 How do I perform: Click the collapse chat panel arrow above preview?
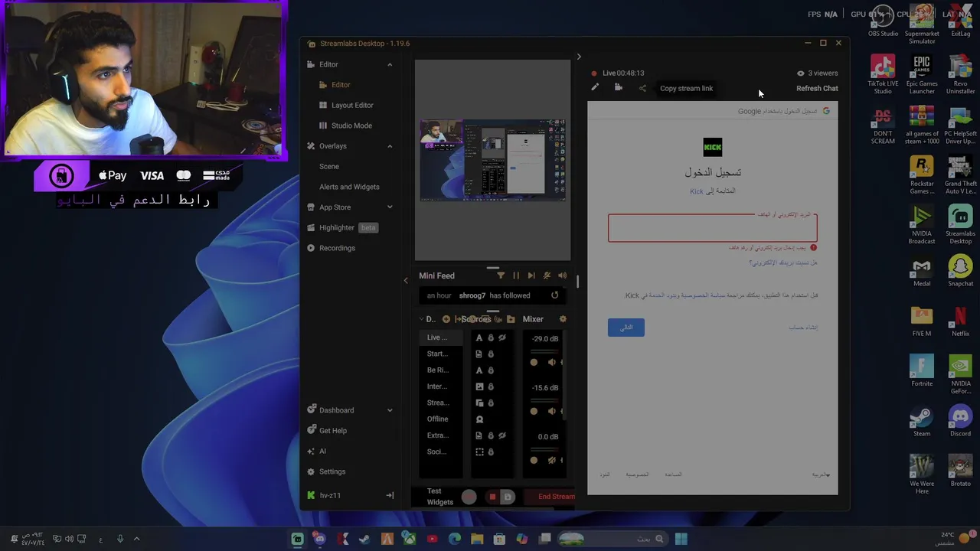tap(579, 56)
